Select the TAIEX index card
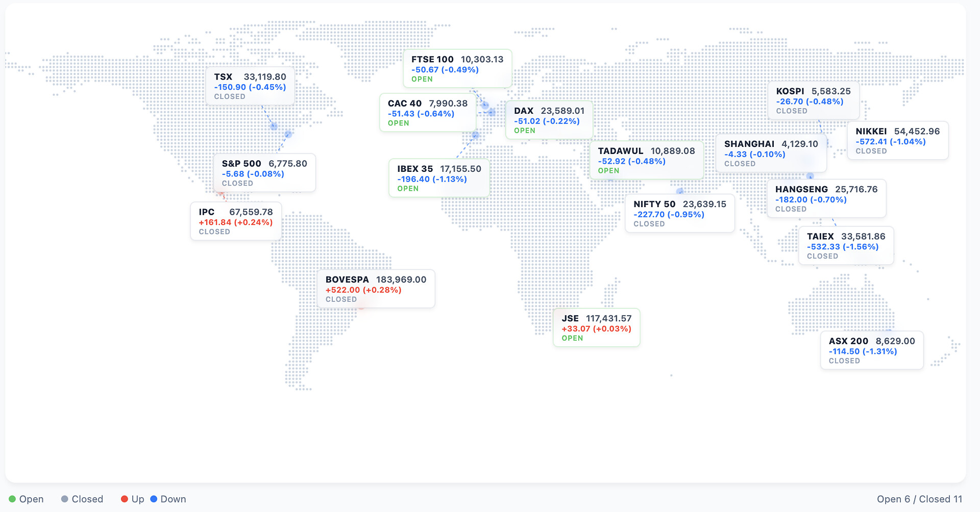Screen dimensions: 980x512 click(846, 246)
